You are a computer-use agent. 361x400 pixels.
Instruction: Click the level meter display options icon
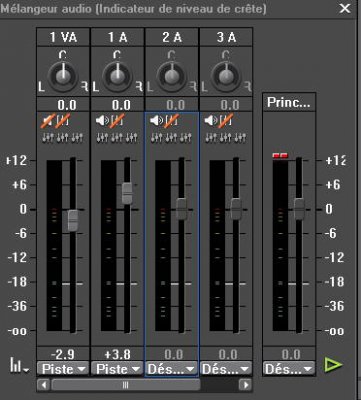coord(19,366)
